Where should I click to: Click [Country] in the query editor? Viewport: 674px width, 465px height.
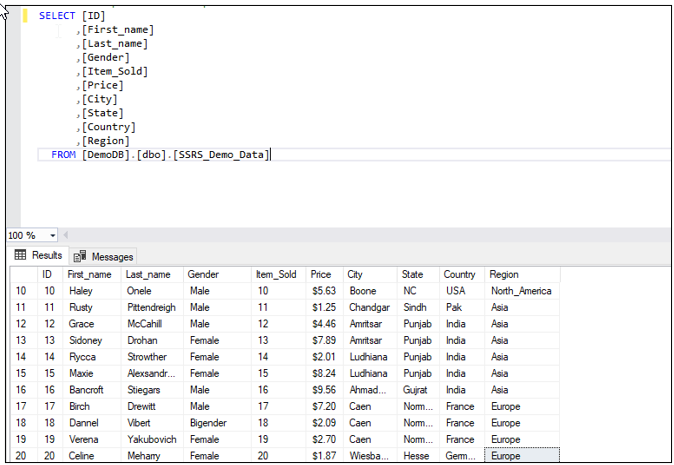click(109, 127)
